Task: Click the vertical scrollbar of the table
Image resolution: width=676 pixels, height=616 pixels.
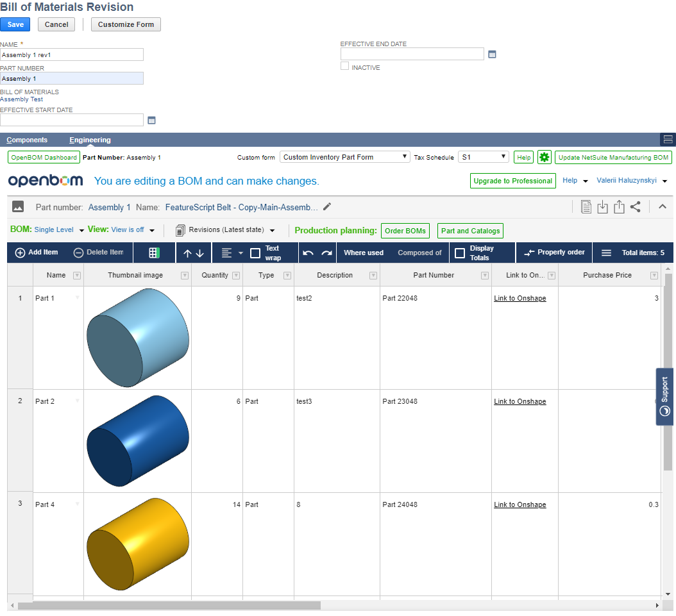Action: pyautogui.click(x=668, y=372)
